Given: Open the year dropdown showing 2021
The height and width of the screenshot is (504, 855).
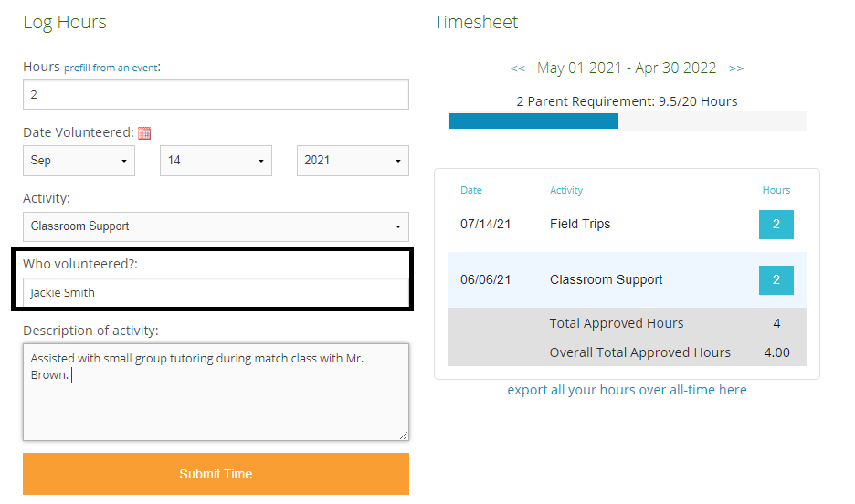Looking at the screenshot, I should [x=353, y=160].
